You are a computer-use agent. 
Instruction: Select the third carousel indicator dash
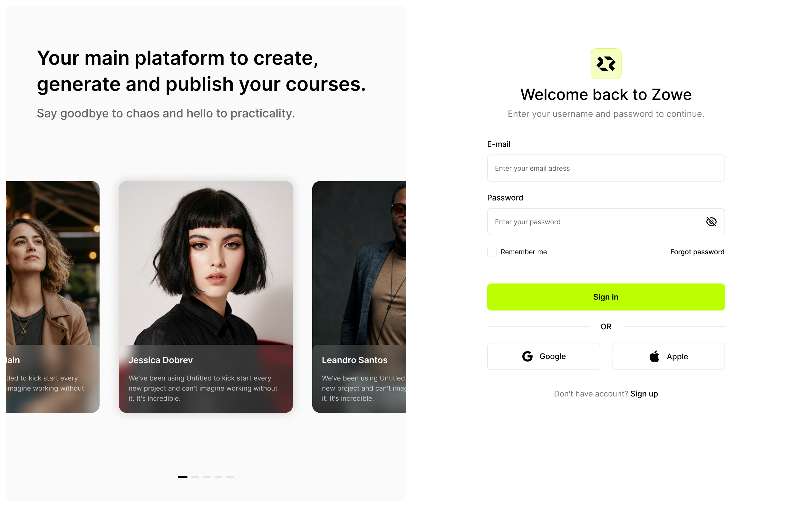207,477
